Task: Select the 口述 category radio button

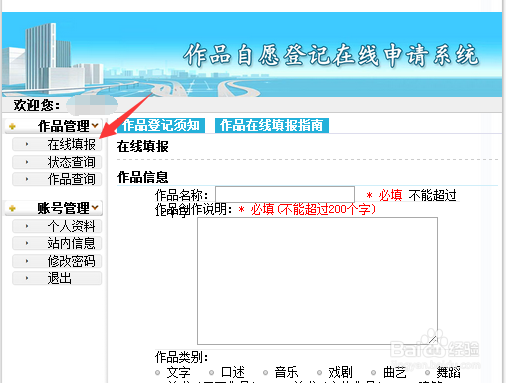Action: coord(211,373)
